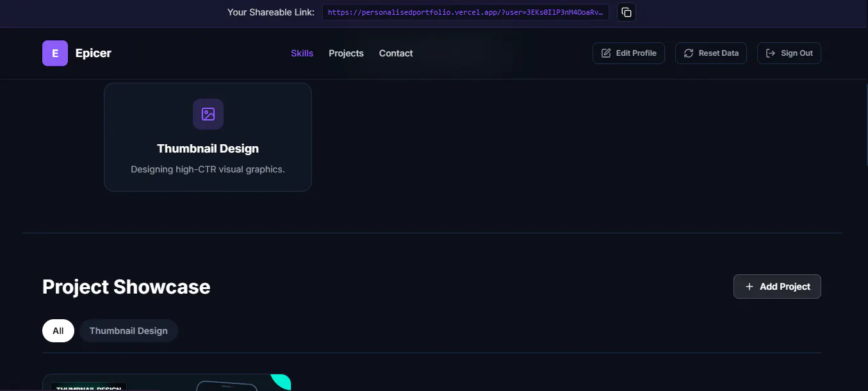
Task: Select the All project filter
Action: click(58, 331)
